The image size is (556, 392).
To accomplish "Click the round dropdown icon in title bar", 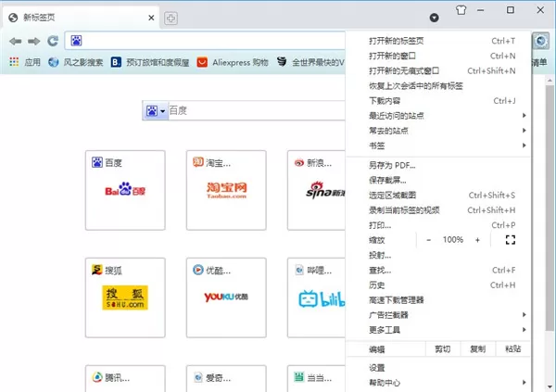I will [x=434, y=18].
